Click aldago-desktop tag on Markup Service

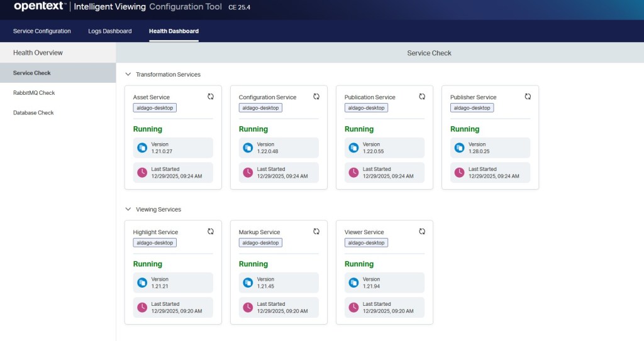260,243
